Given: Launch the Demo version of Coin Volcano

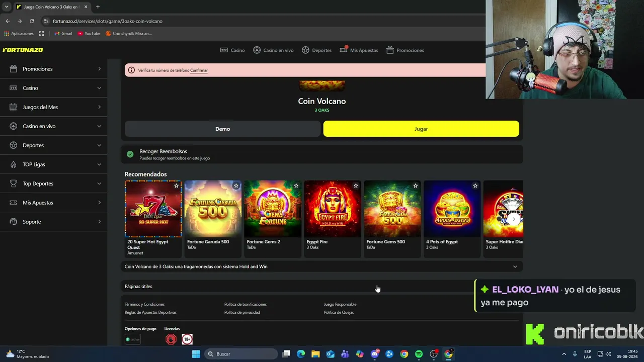Looking at the screenshot, I should tap(222, 129).
